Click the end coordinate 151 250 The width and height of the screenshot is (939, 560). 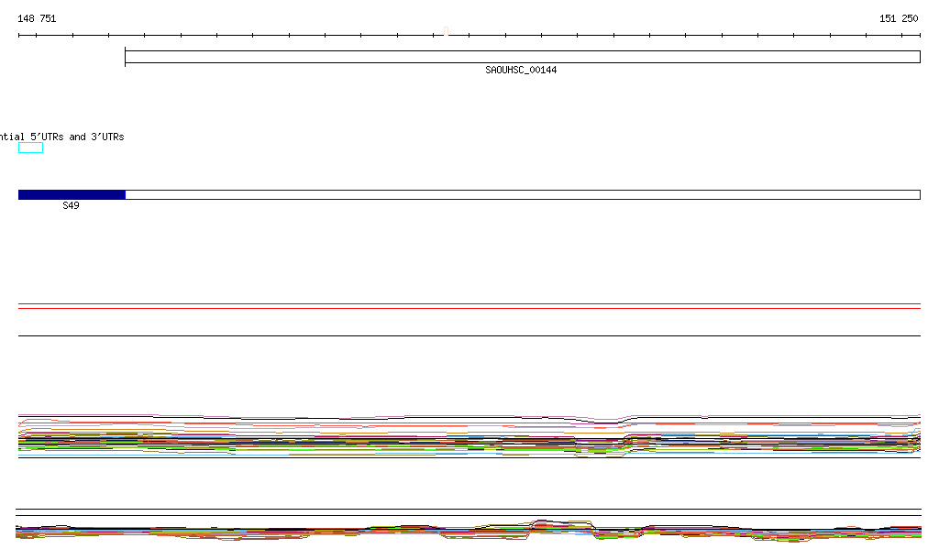pos(898,18)
